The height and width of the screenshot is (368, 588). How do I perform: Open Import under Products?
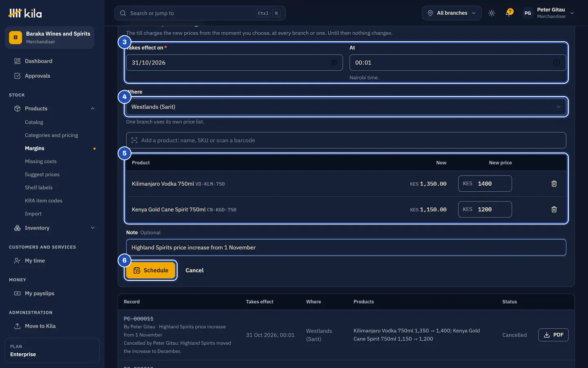33,213
